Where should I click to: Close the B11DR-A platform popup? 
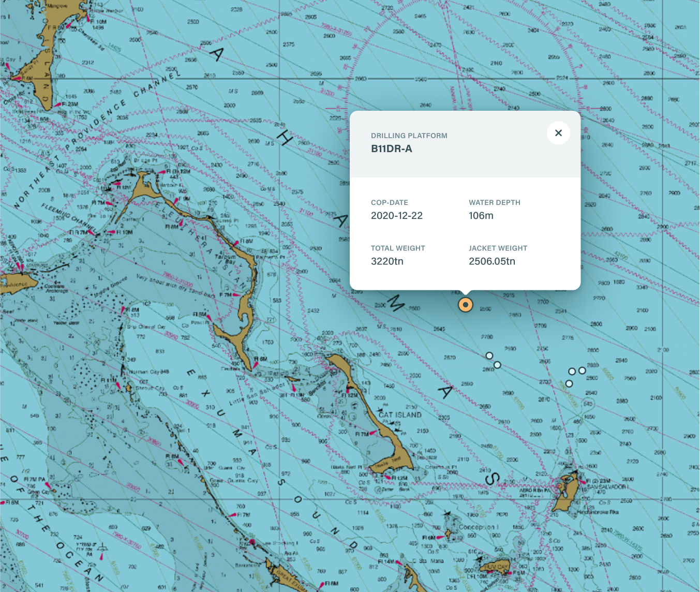pos(558,133)
